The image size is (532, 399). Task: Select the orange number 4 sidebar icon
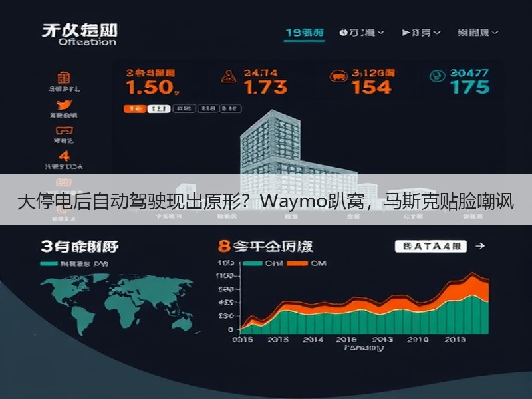[64, 156]
